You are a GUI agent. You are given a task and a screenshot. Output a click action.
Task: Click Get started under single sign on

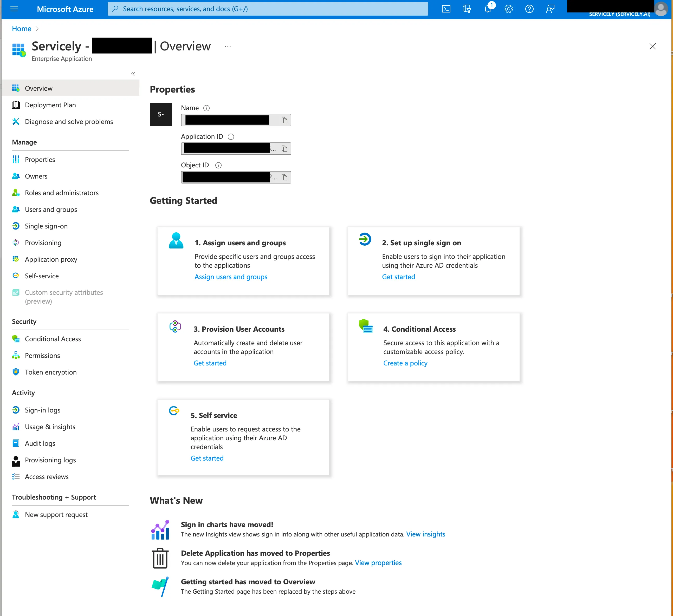[x=399, y=277]
